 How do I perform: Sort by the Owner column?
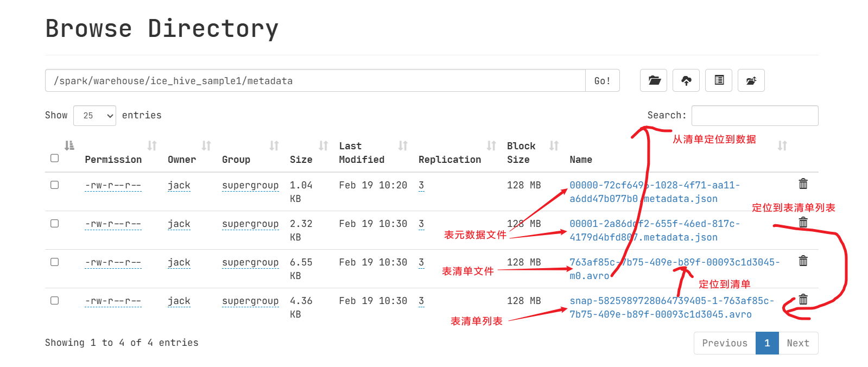pos(189,153)
